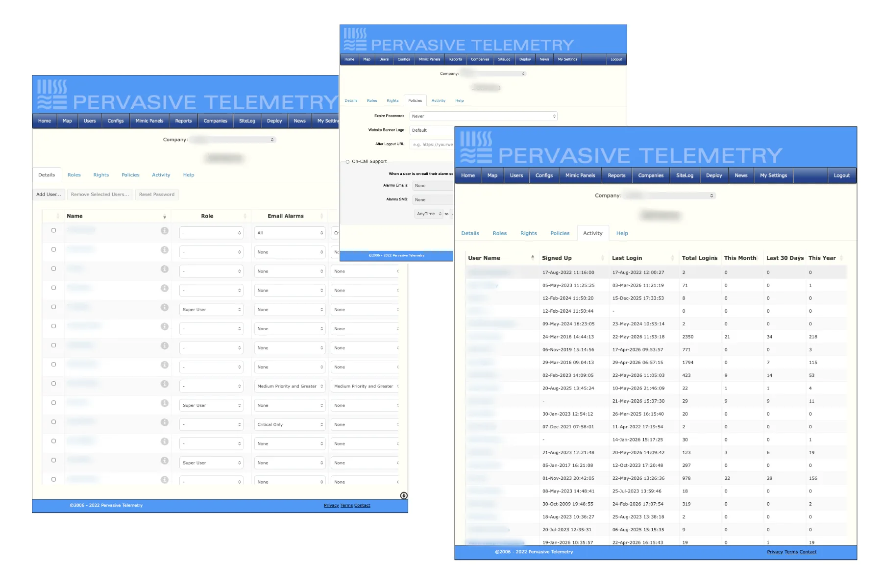Open the Privacy link in Activity window footer

(775, 552)
